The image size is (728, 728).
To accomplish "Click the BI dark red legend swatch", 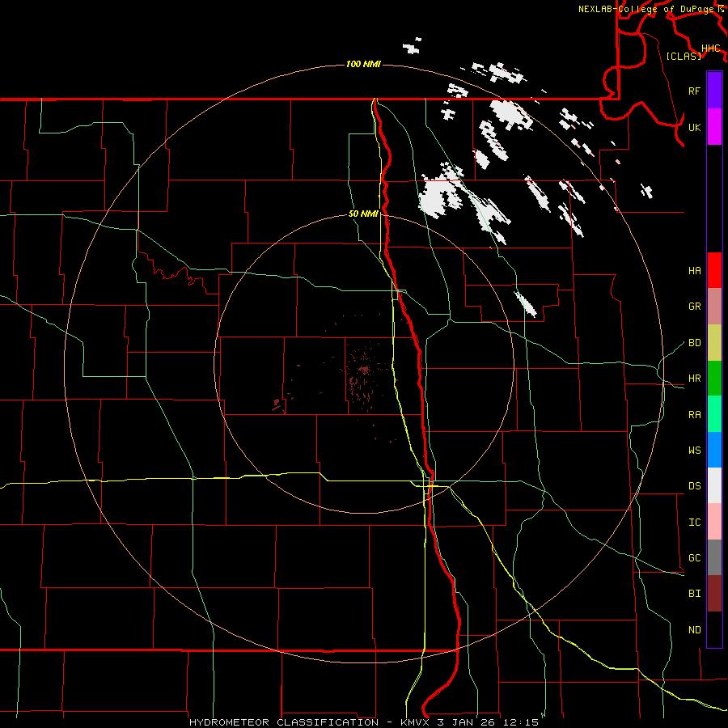I will 714,594.
